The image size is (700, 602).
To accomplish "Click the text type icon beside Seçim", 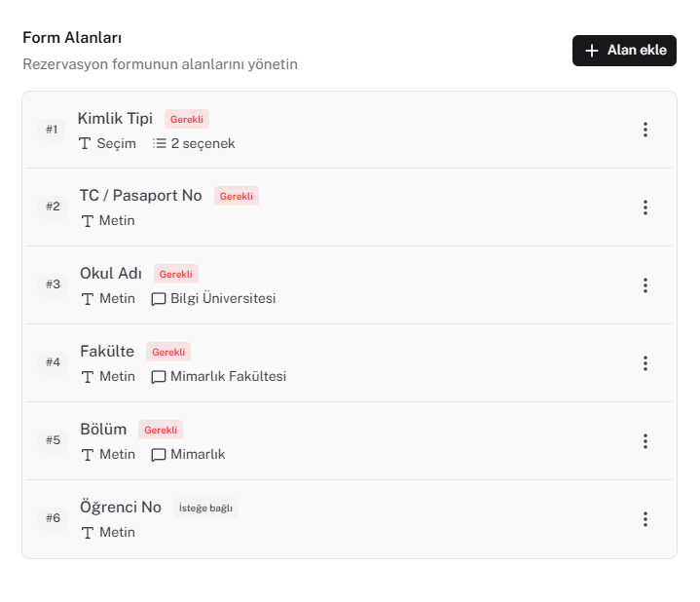I will coord(85,143).
